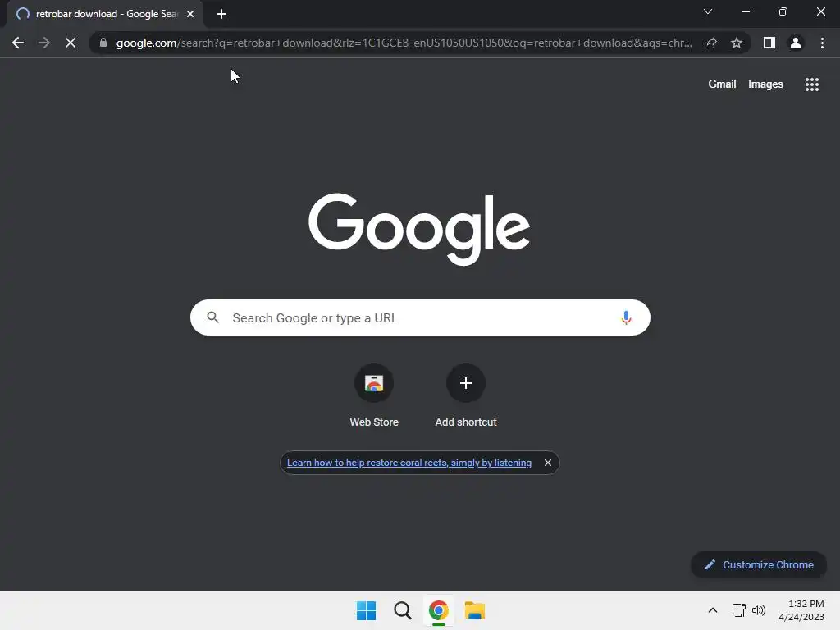Screen dimensions: 840x630
Task: Open Chrome three-dot menu
Action: [x=822, y=43]
